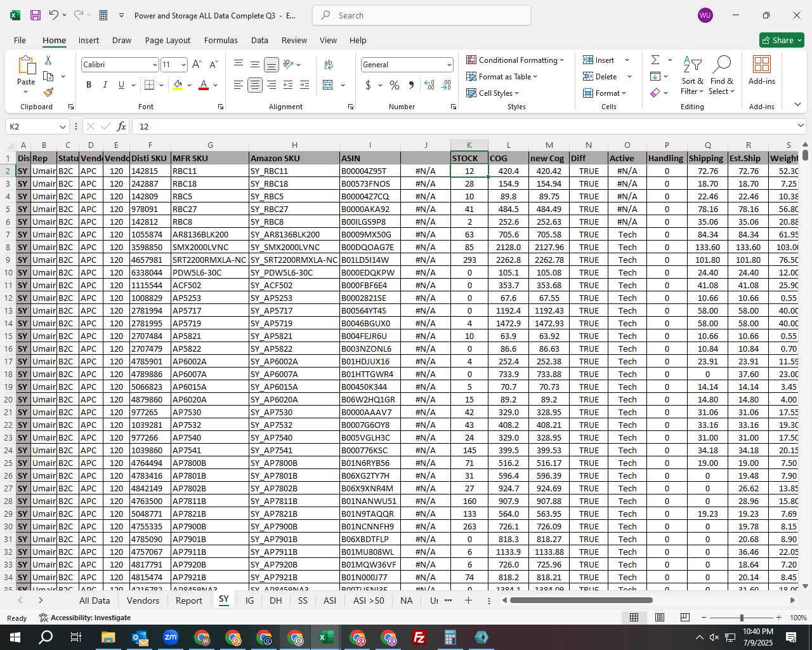Switch to the Insert ribbon tab
The width and height of the screenshot is (812, 650).
(x=89, y=40)
